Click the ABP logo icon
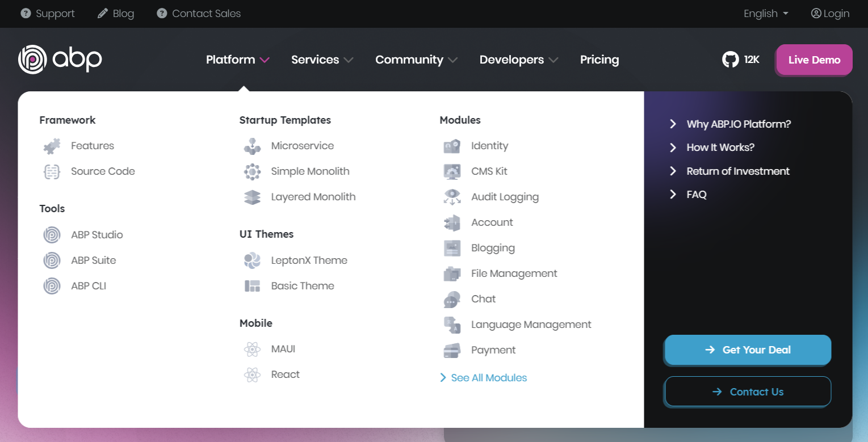This screenshot has width=868, height=442. pos(32,60)
